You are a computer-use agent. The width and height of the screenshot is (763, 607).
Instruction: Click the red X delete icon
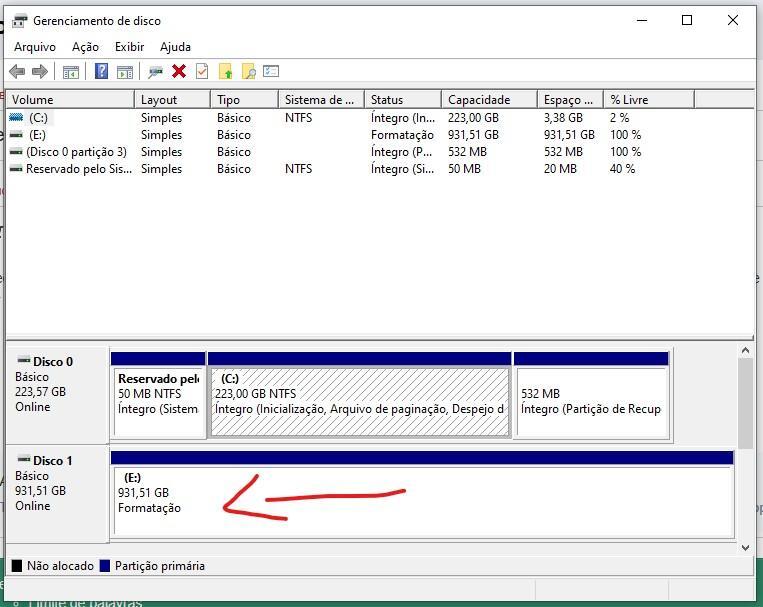click(179, 72)
